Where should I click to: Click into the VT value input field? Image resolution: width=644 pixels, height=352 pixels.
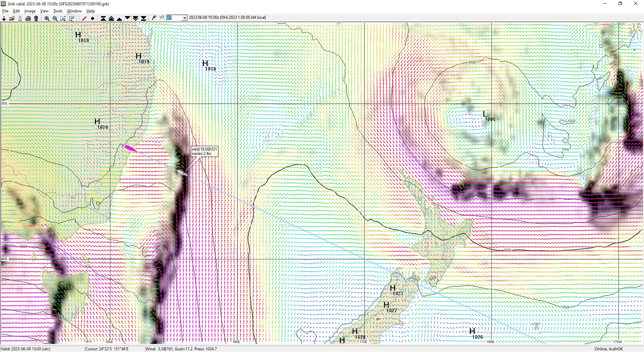click(174, 18)
